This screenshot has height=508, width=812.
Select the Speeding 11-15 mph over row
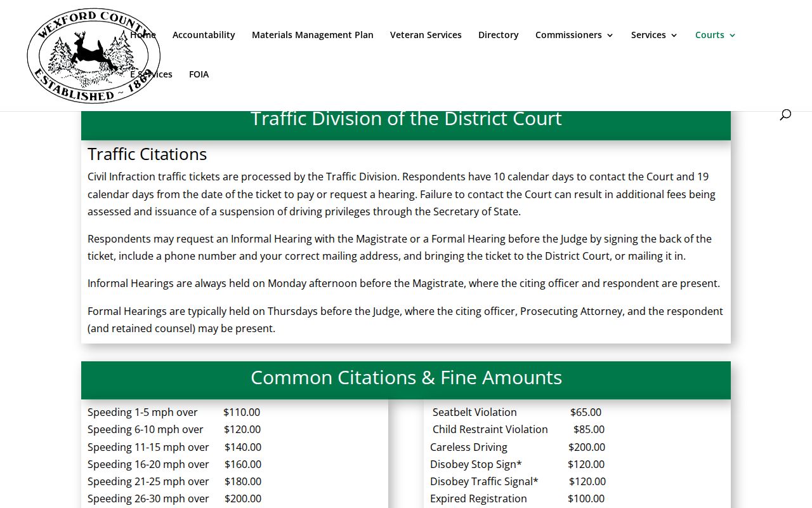coord(174,447)
